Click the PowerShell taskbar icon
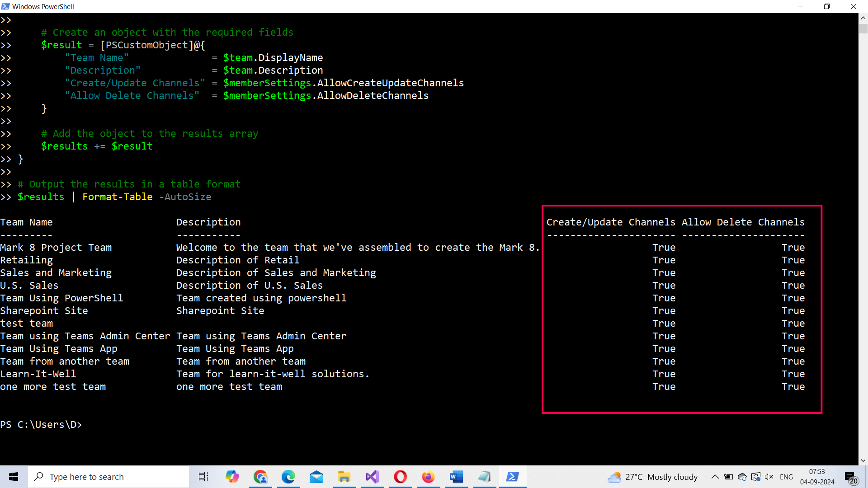The width and height of the screenshot is (868, 488). tap(512, 477)
